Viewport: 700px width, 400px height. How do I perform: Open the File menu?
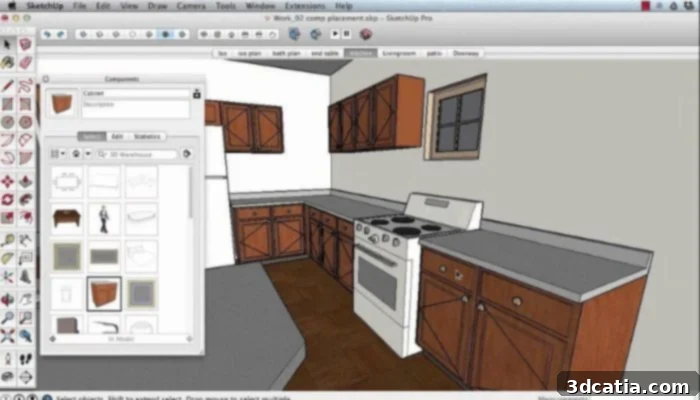click(79, 6)
